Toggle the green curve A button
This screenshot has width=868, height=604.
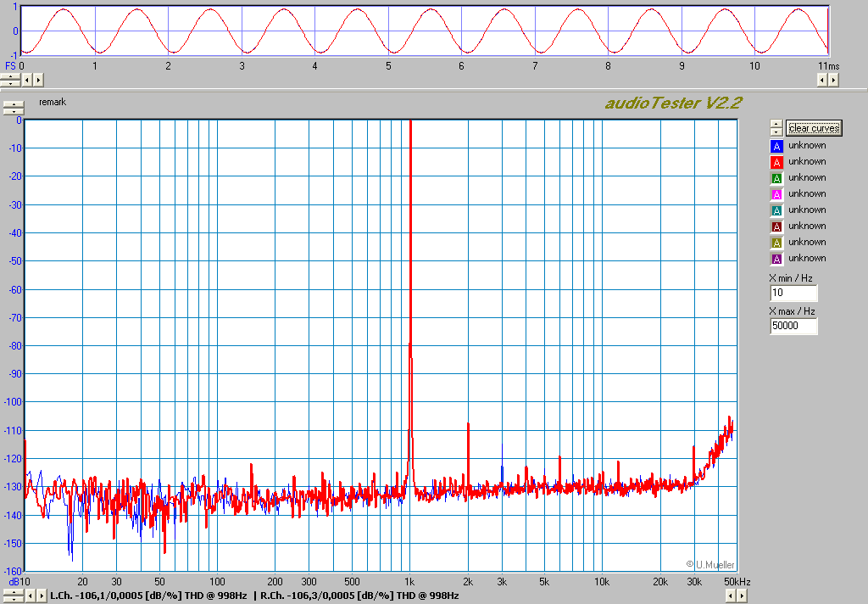coord(776,177)
